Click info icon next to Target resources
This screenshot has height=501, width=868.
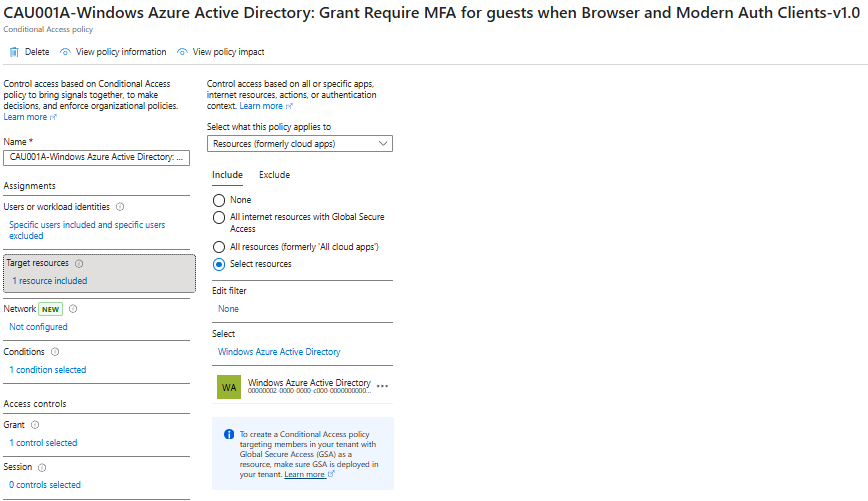pyautogui.click(x=79, y=264)
